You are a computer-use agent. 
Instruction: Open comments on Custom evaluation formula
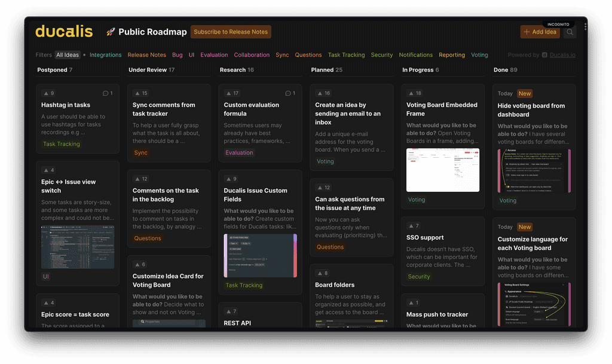point(290,93)
